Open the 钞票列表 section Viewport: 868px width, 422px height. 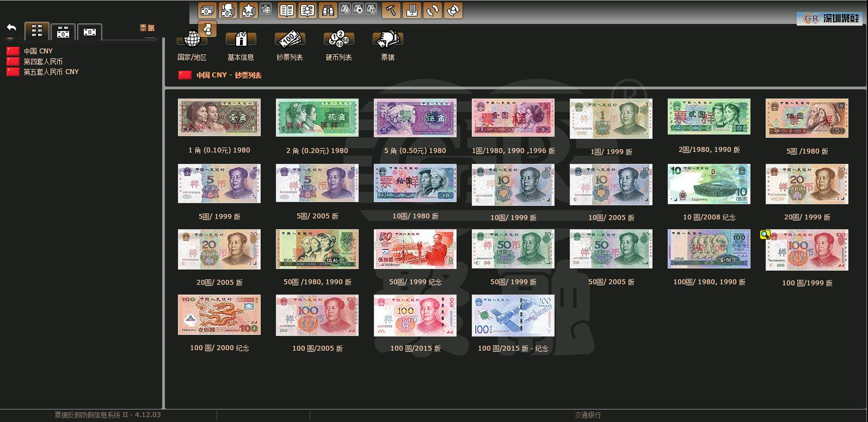click(290, 46)
